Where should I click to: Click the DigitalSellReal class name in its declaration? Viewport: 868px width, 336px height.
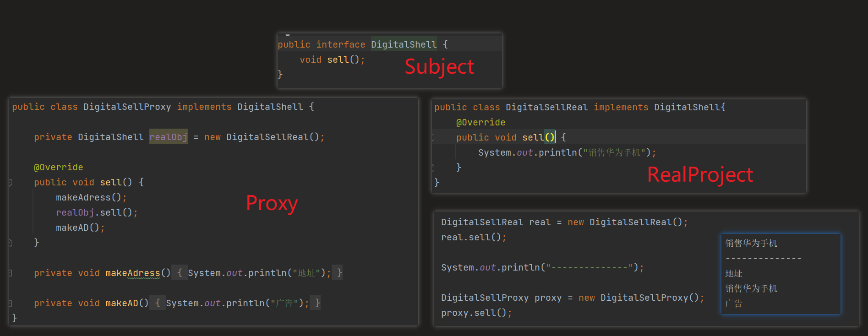pyautogui.click(x=546, y=107)
